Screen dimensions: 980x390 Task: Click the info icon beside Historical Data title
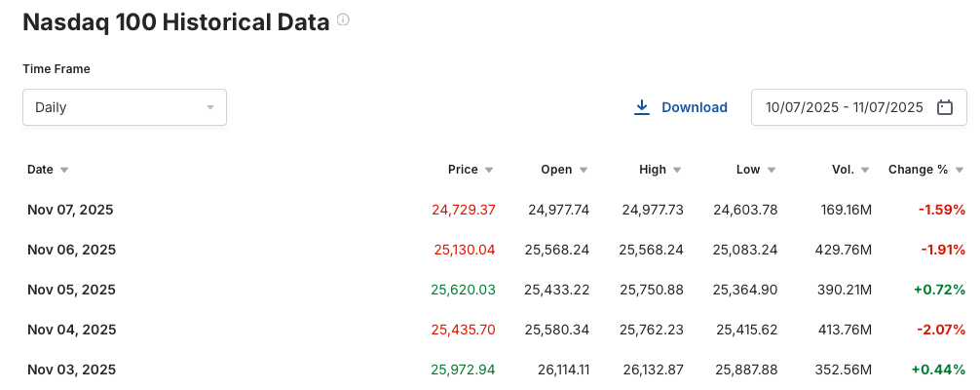pos(343,20)
